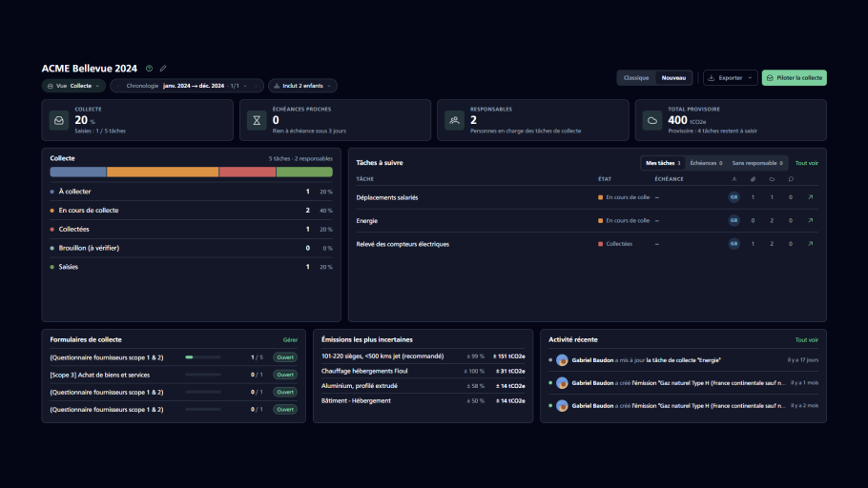Viewport: 868px width, 488px height.
Task: Select the Mes tâches tab
Action: (x=663, y=163)
